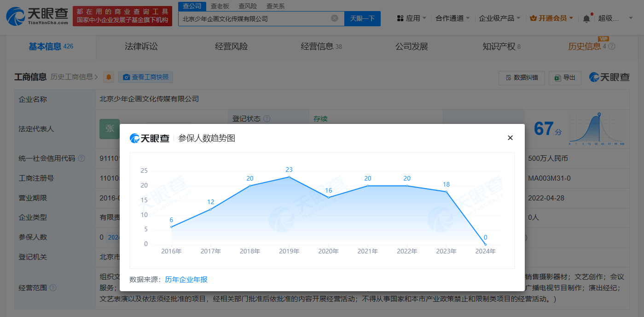Click the help icon beside 历史信息

(x=612, y=47)
